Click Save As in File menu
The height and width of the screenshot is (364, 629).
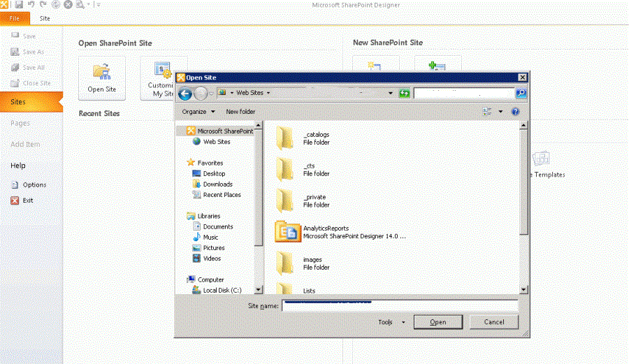point(27,52)
